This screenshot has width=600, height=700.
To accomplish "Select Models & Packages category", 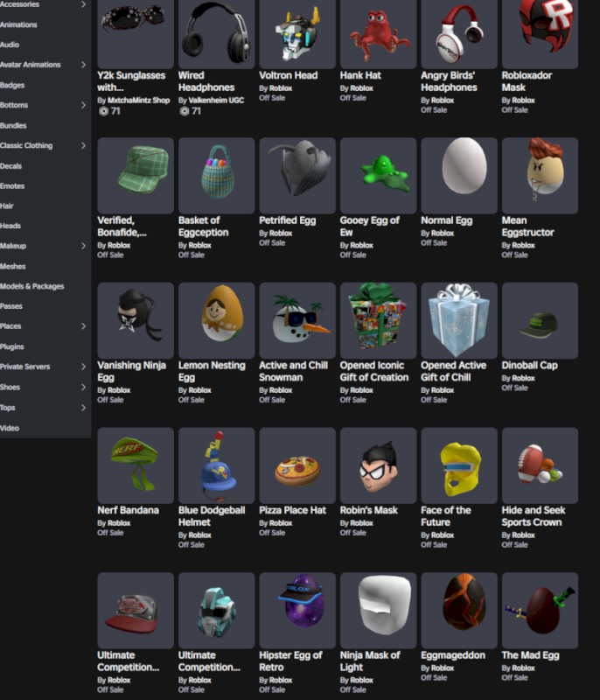I will (32, 286).
